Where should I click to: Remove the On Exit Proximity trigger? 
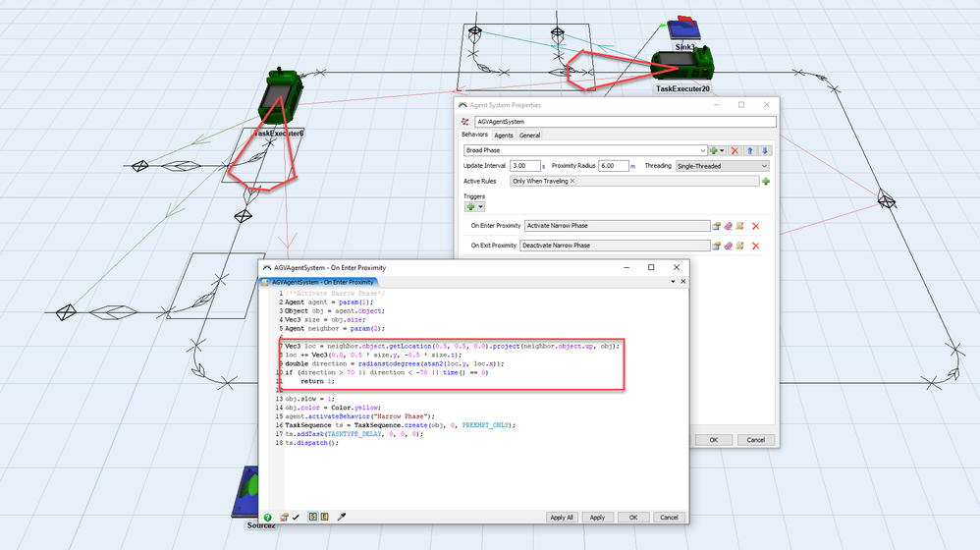[x=756, y=246]
